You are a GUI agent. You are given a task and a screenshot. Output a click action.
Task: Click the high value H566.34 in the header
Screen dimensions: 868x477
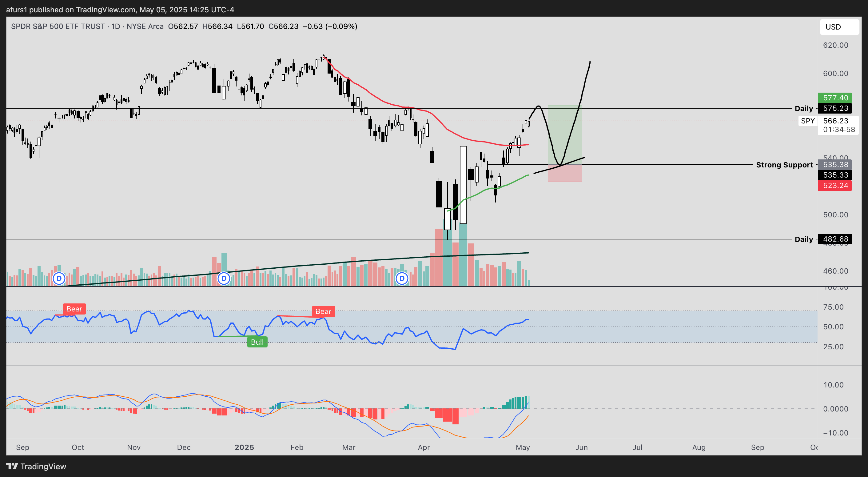coord(217,26)
